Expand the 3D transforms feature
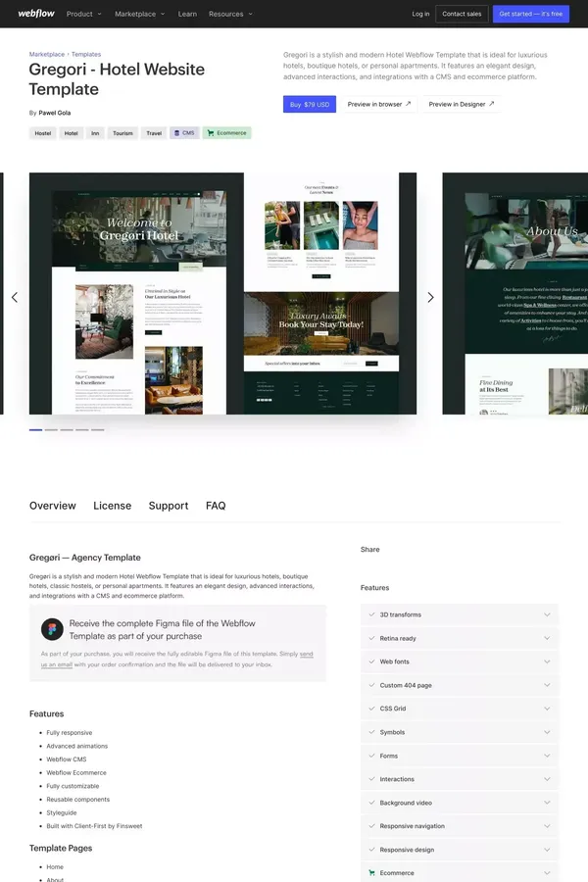This screenshot has height=882, width=588. 460,614
